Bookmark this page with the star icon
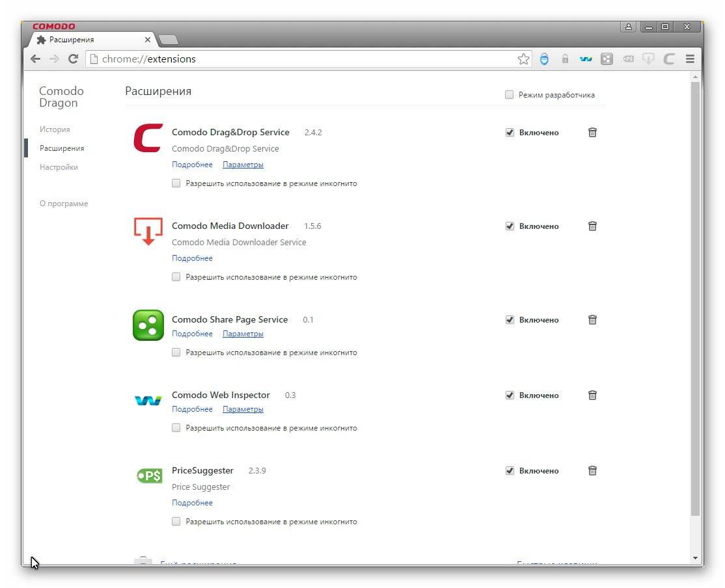The image size is (725, 588). click(523, 59)
